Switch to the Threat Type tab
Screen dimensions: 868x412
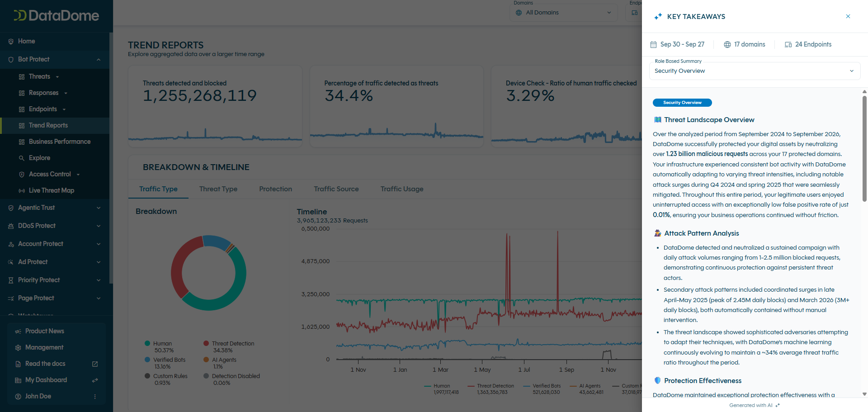(x=218, y=189)
